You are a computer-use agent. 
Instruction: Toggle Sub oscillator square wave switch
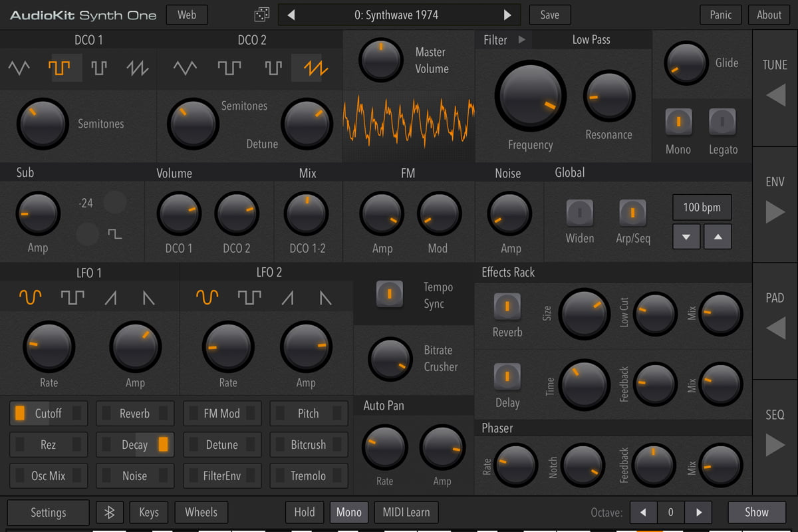[87, 234]
